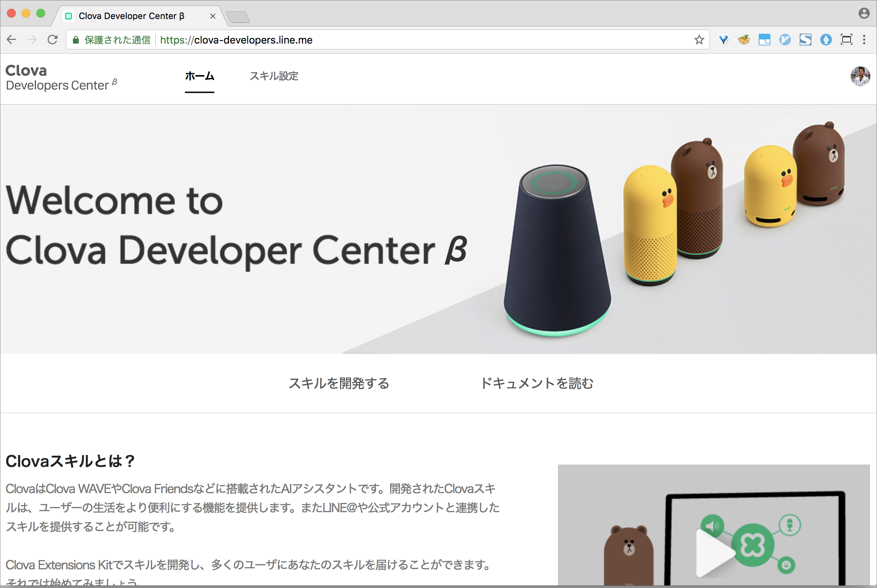Close the browser window with red button
The width and height of the screenshot is (877, 588).
[x=11, y=14]
